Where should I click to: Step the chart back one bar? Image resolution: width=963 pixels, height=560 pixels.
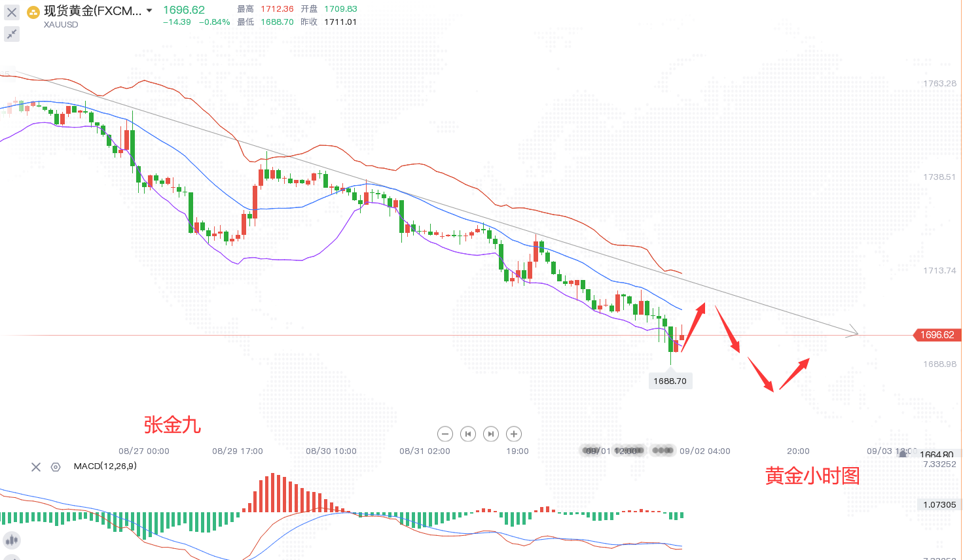[467, 434]
